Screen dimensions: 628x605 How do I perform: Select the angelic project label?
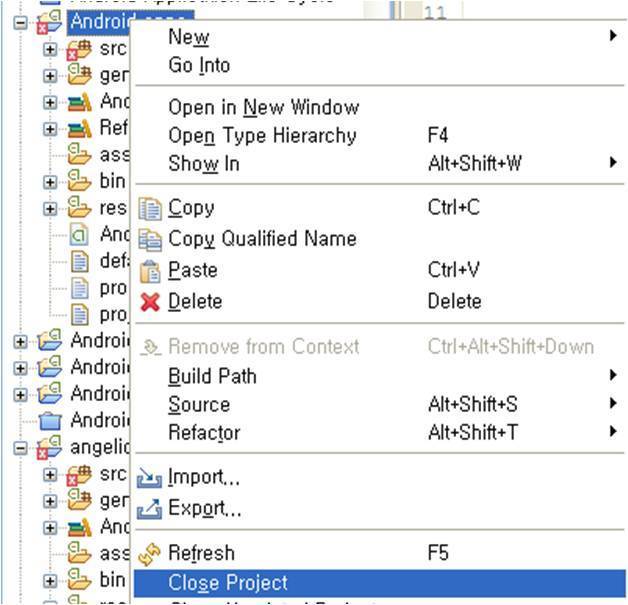tap(100, 447)
